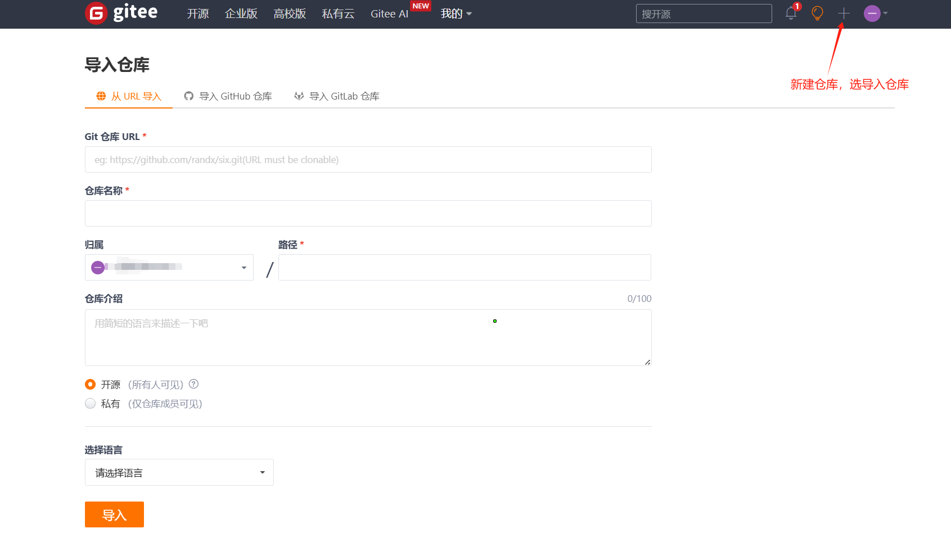Switch to 从 URL 导入 tab
This screenshot has width=951, height=560.
[129, 96]
